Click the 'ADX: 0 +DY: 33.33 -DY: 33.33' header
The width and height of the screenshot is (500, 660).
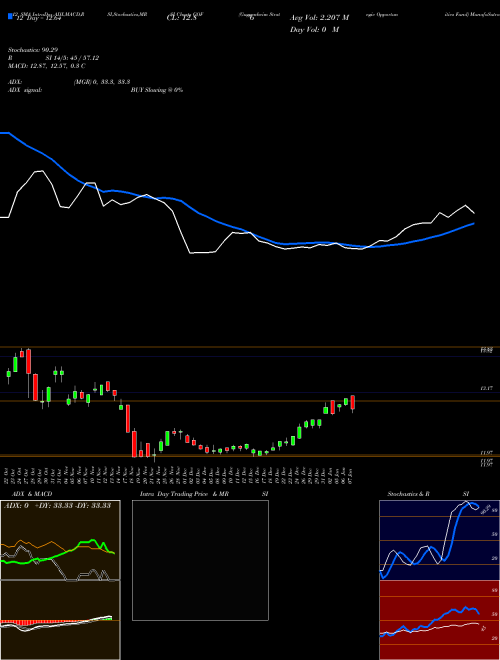coord(57,505)
